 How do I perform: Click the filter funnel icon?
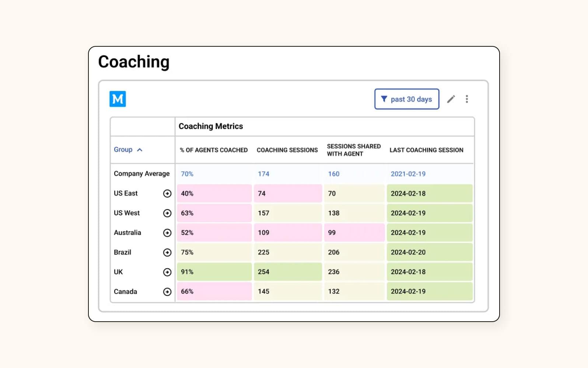tap(384, 99)
